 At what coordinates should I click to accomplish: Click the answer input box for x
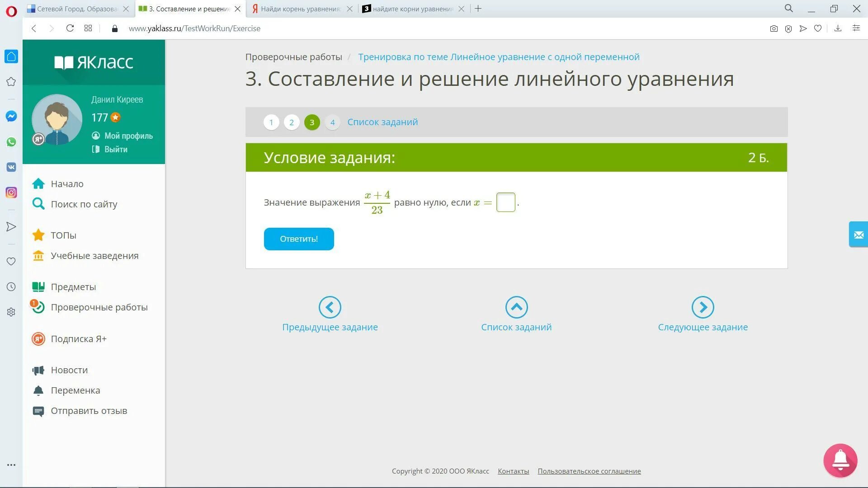pyautogui.click(x=505, y=202)
